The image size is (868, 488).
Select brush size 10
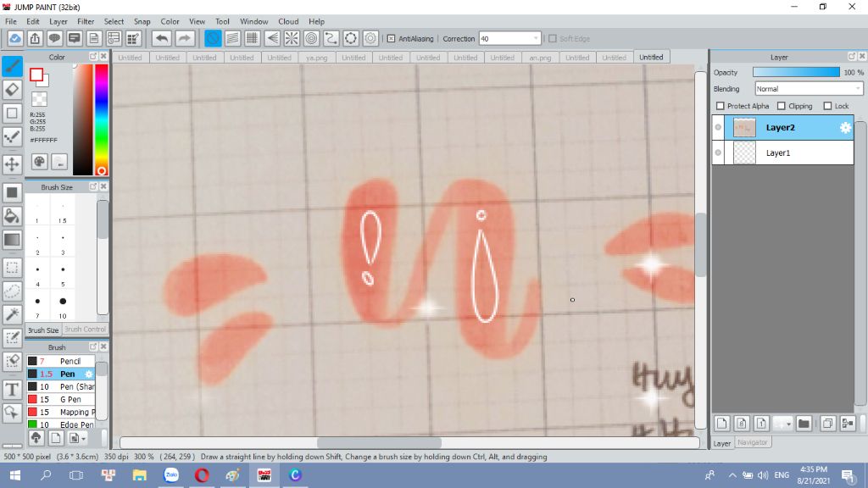tap(63, 306)
